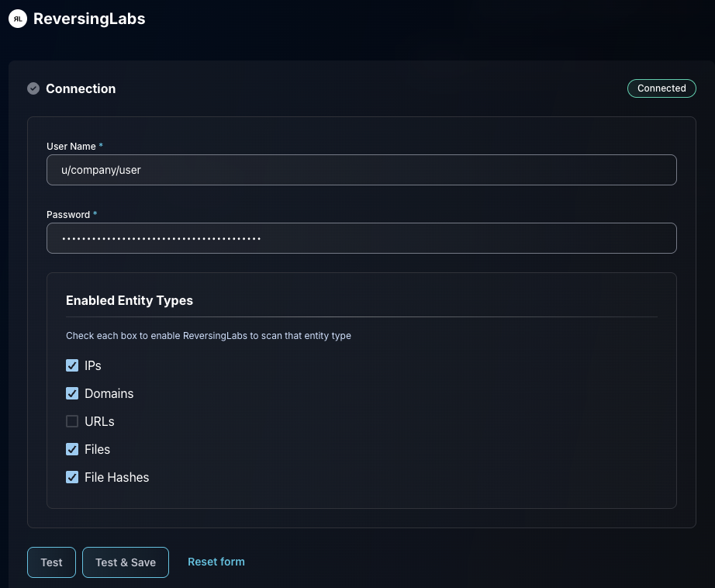715x588 pixels.
Task: Click the Enabled Entity Types heading
Action: point(130,300)
